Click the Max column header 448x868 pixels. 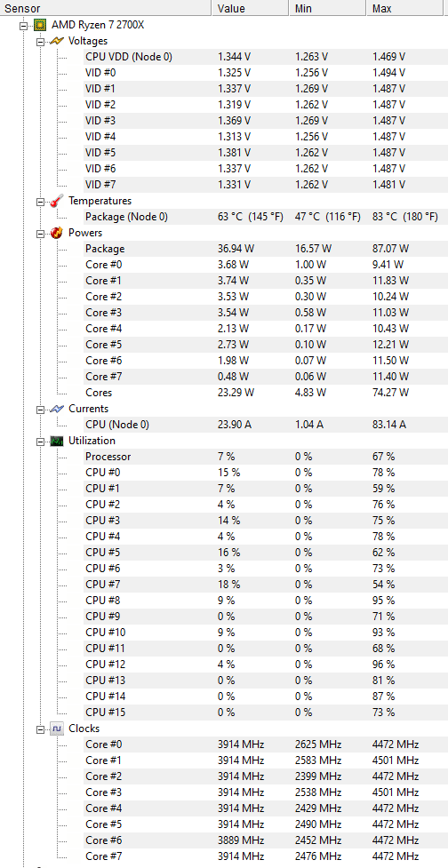point(407,8)
